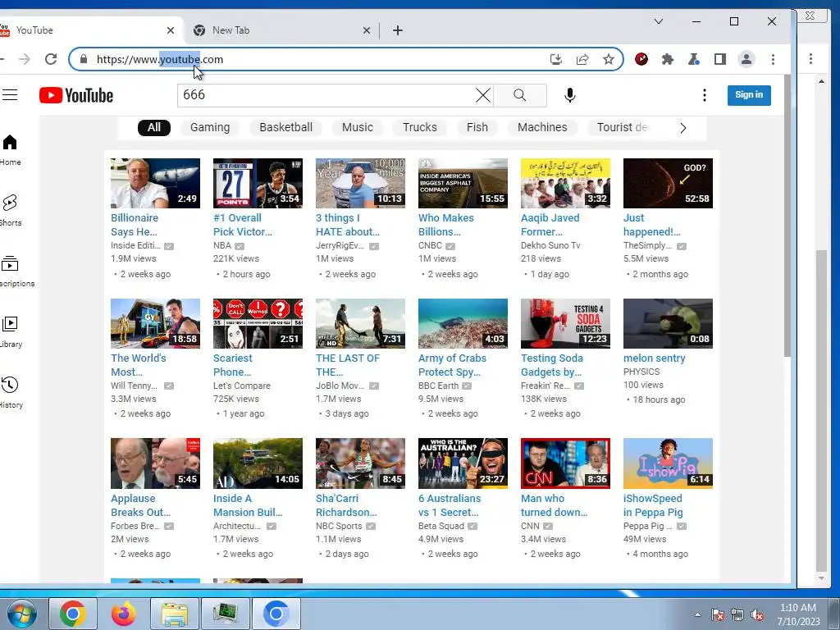This screenshot has width=840, height=630.
Task: Open Chrome profile avatar
Action: click(746, 59)
